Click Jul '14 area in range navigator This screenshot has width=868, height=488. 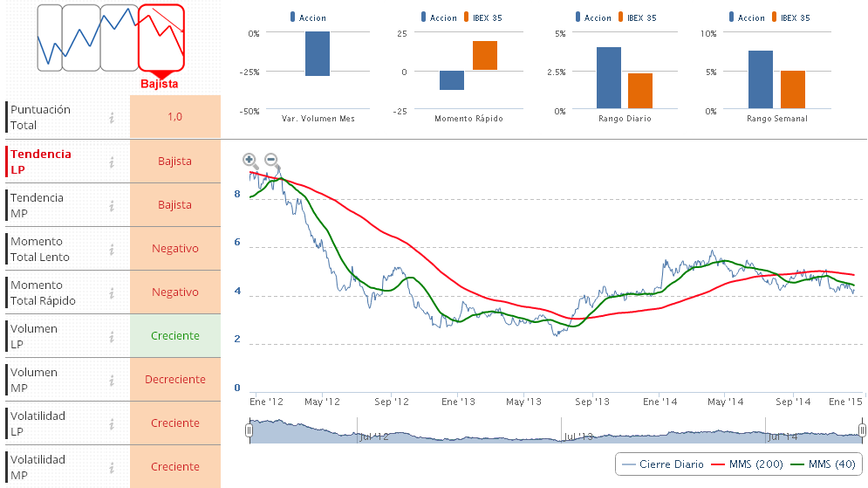point(783,436)
